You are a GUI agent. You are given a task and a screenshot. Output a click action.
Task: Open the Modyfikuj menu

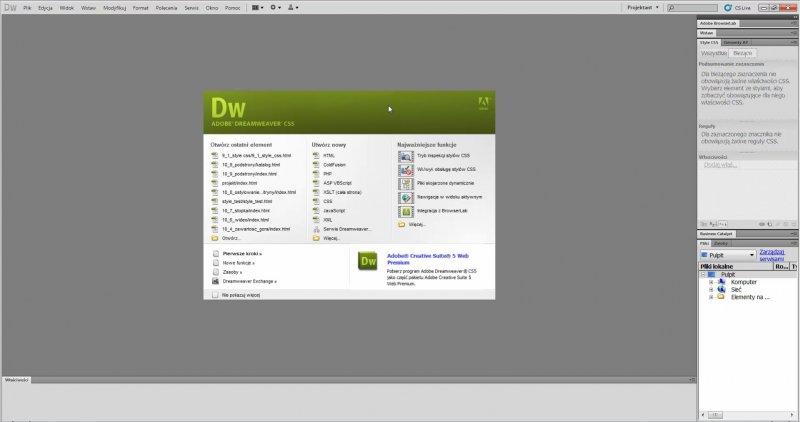(114, 7)
